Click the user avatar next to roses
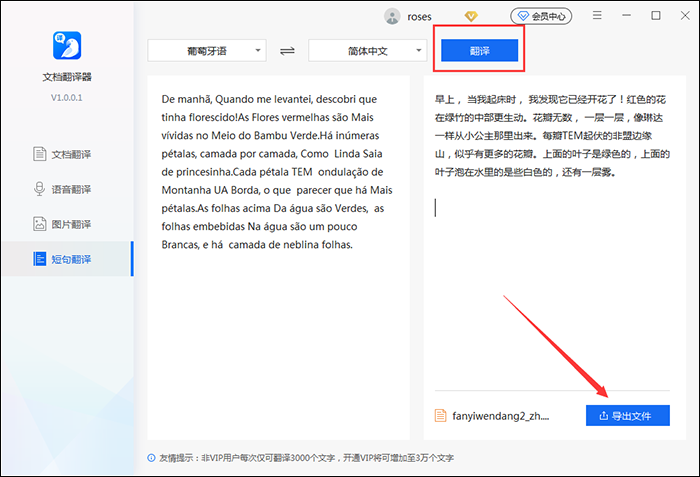The image size is (700, 477). click(393, 16)
